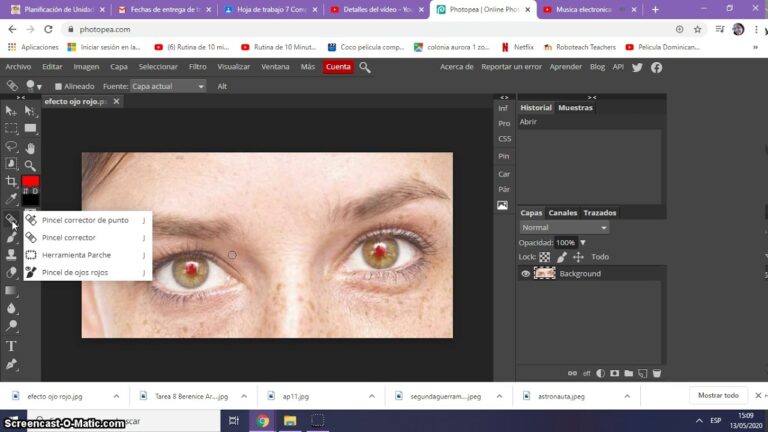Image resolution: width=768 pixels, height=432 pixels.
Task: Expand segundaguerram jpeg download options
Action: [499, 396]
